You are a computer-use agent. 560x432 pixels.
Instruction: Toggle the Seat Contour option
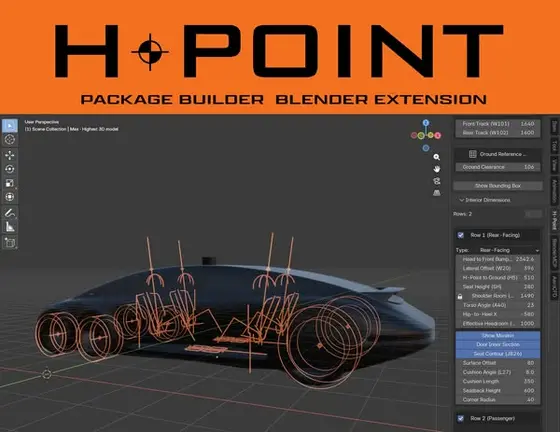498,354
